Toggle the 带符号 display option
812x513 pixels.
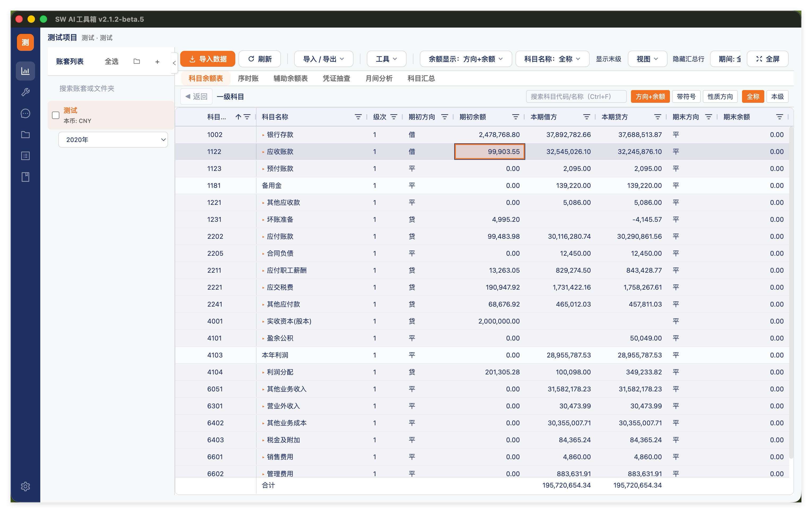pos(686,97)
